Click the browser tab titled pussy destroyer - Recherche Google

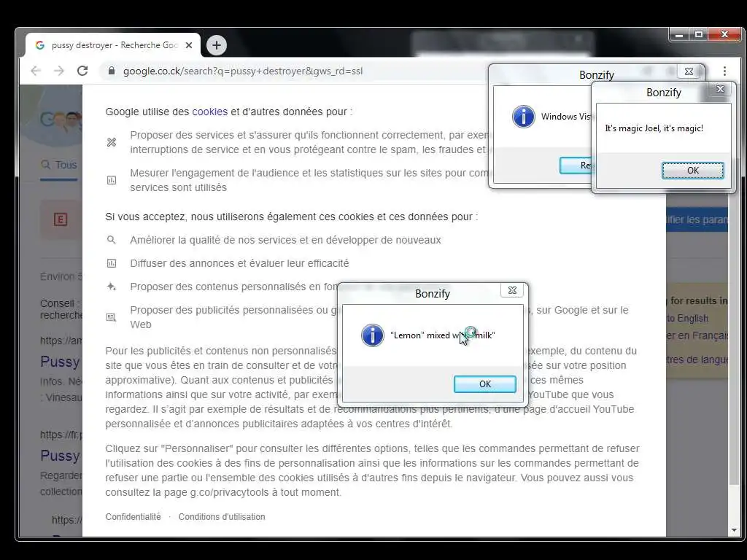(113, 45)
